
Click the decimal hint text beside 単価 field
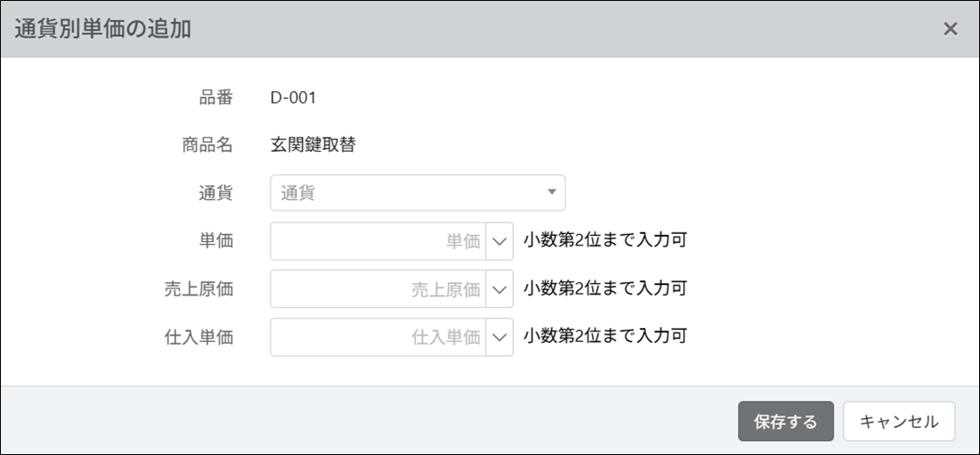(x=605, y=241)
